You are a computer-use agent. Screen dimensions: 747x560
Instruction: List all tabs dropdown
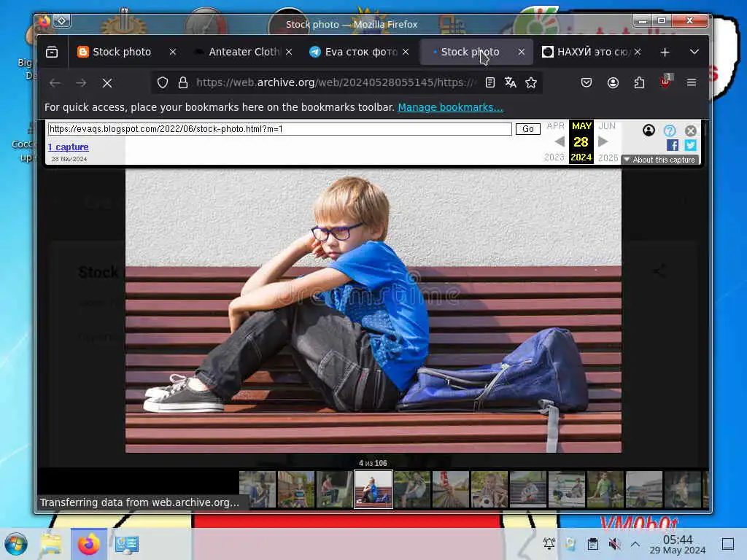pos(694,52)
